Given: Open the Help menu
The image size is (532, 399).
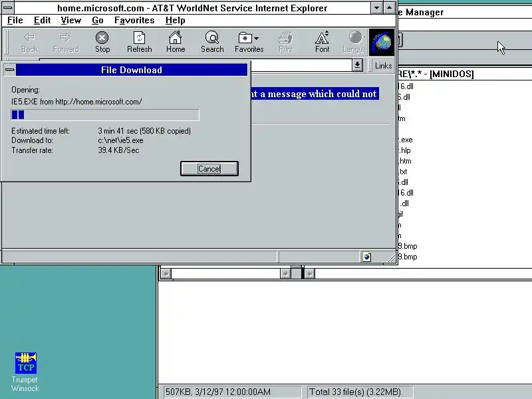Looking at the screenshot, I should coord(175,21).
